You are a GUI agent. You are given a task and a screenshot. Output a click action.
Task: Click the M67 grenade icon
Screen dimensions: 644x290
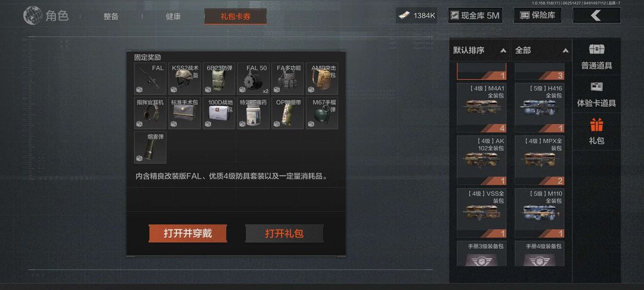(x=322, y=113)
